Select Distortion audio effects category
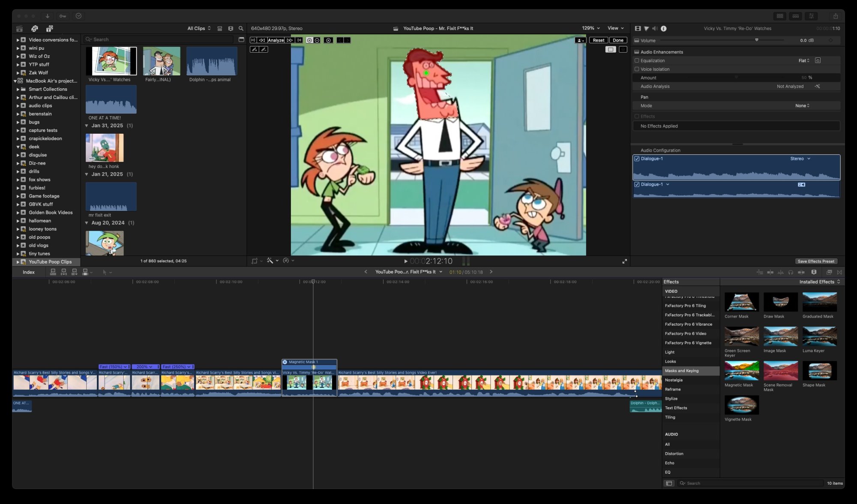This screenshot has width=857, height=504. [x=674, y=453]
